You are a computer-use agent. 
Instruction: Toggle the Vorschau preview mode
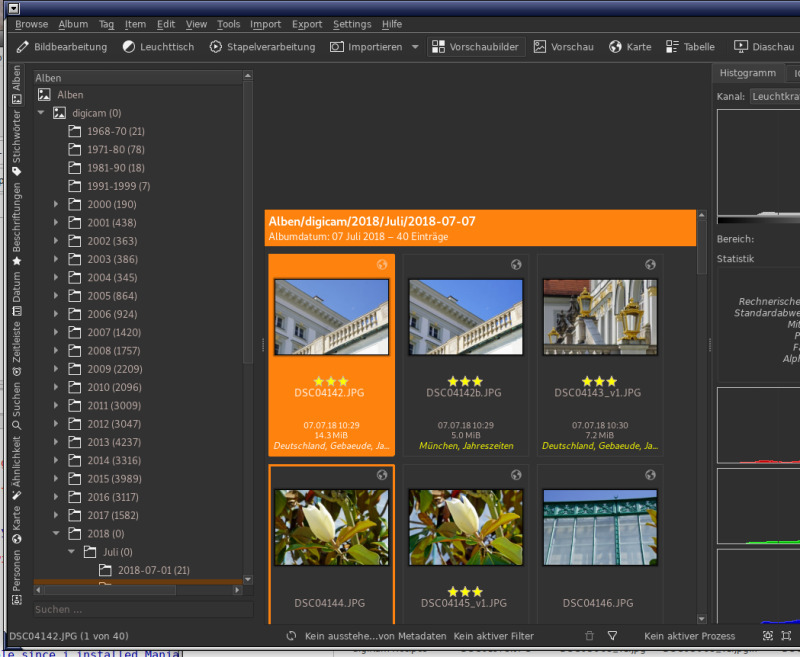pos(563,47)
